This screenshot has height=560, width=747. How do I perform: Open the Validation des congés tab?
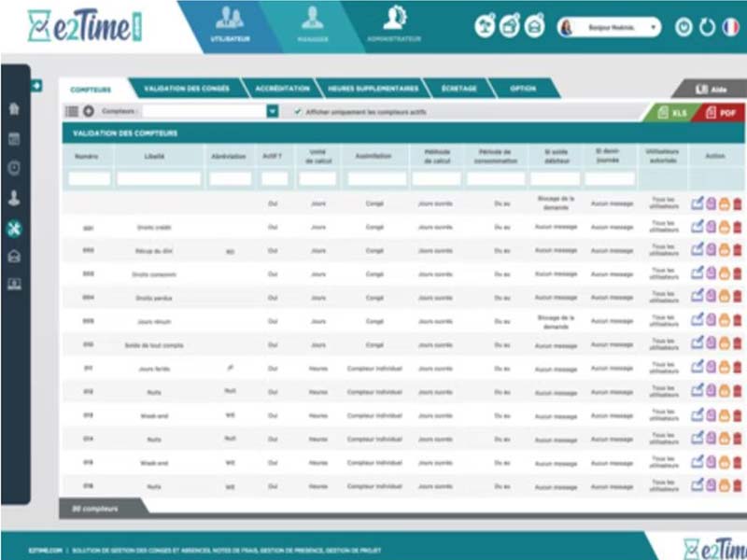click(187, 89)
